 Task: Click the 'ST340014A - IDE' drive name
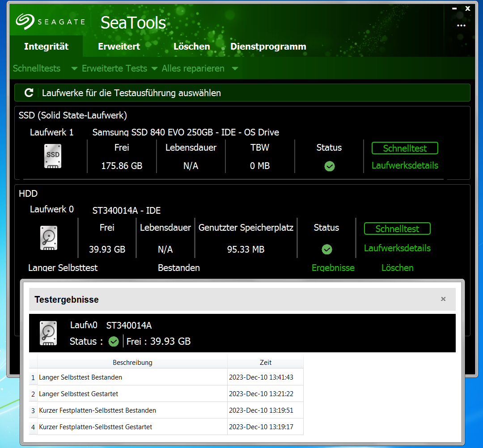(x=127, y=210)
